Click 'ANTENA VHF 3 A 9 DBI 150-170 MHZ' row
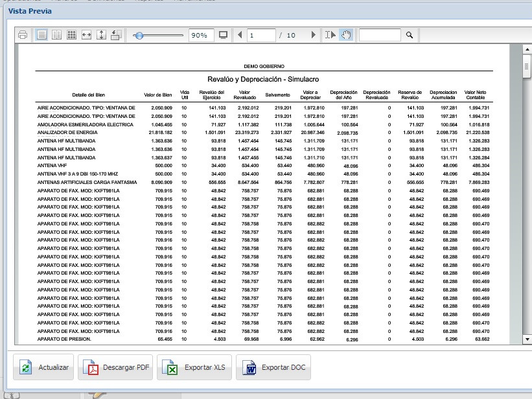 (x=263, y=174)
